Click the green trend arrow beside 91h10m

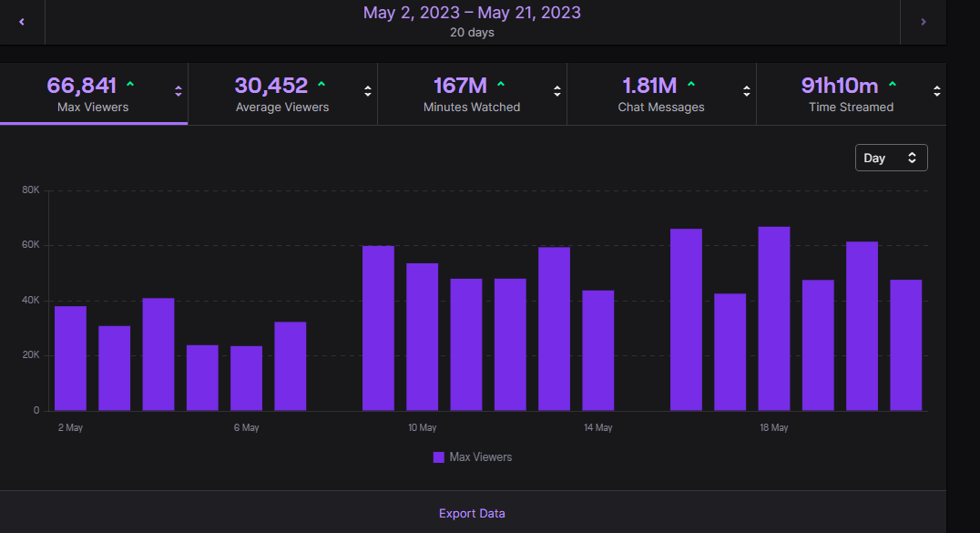click(893, 83)
